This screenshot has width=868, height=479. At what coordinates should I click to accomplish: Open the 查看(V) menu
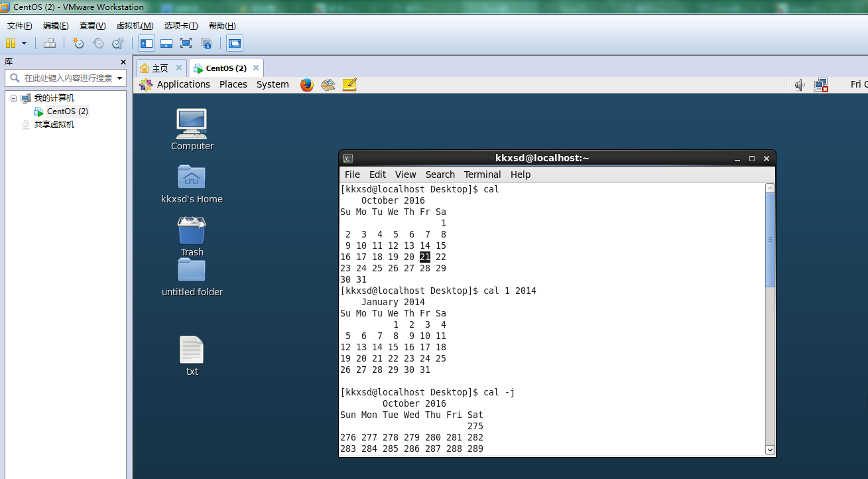(92, 26)
